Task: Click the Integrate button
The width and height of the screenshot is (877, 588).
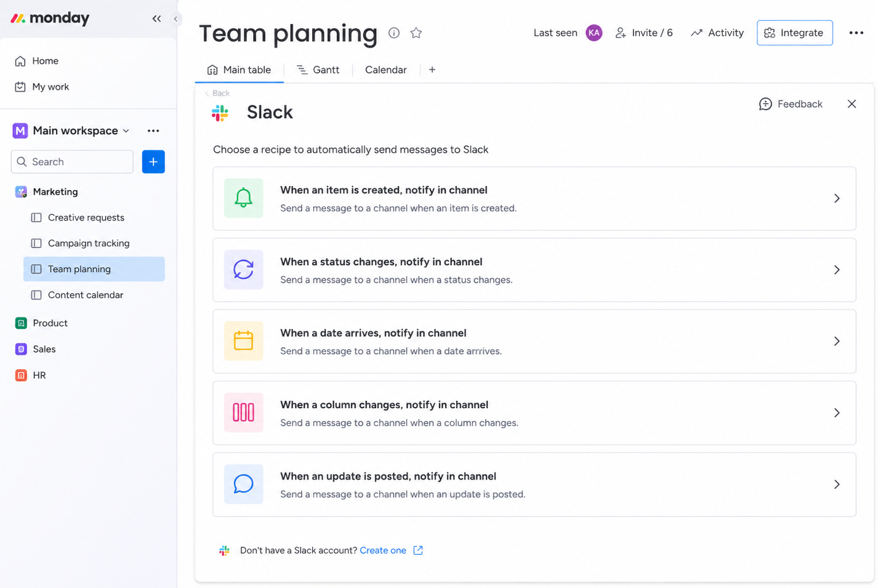Action: click(x=795, y=33)
